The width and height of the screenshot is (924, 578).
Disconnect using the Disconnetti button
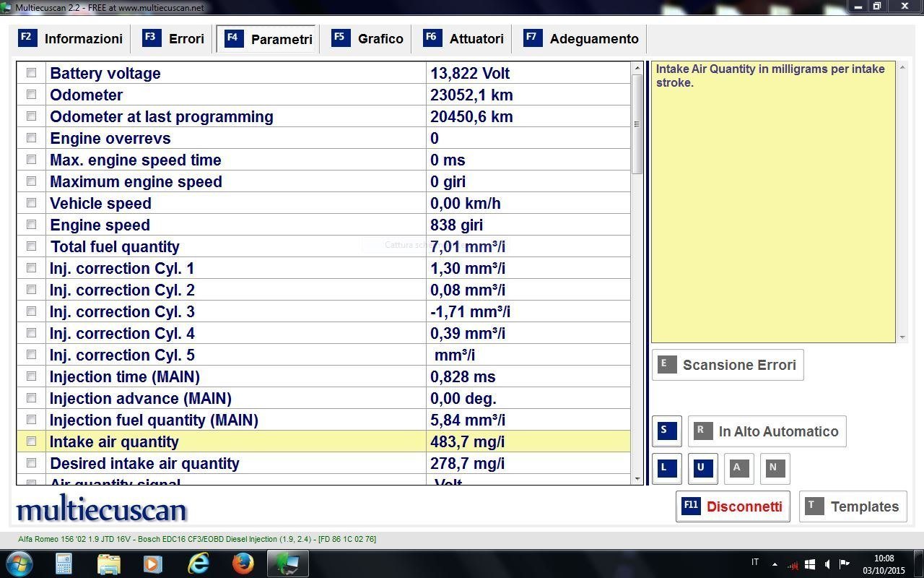(x=733, y=506)
